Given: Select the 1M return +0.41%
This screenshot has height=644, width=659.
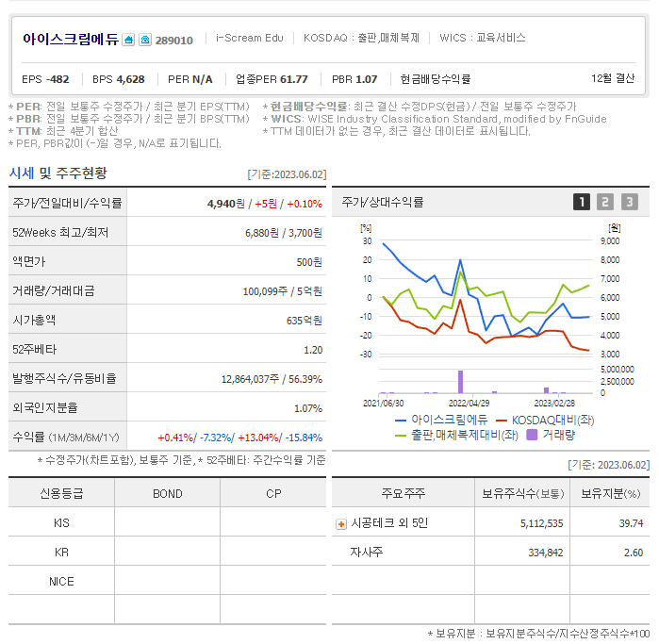Looking at the screenshot, I should click(175, 438).
